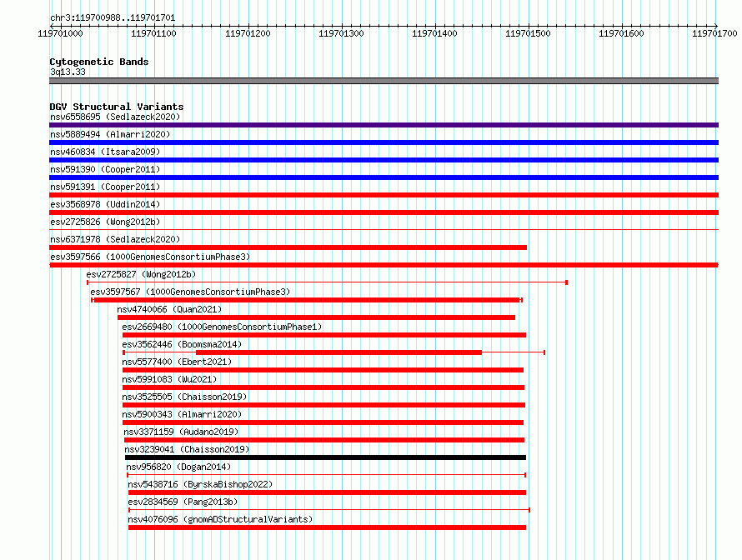Click the red bar under nsv5900343
The image size is (742, 560).
point(323,422)
